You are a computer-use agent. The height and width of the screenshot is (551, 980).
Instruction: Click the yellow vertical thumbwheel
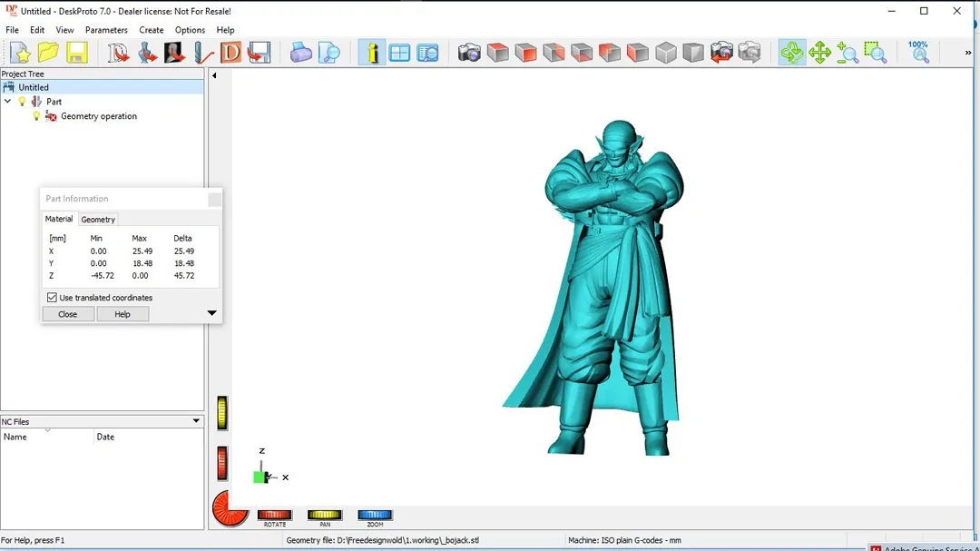[x=222, y=413]
